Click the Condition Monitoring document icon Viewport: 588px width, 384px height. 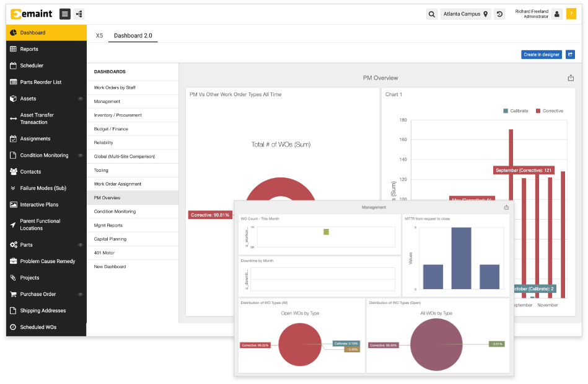click(x=13, y=156)
